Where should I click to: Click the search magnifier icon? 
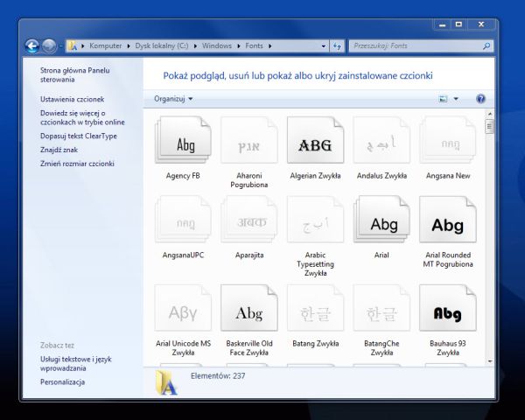[486, 45]
